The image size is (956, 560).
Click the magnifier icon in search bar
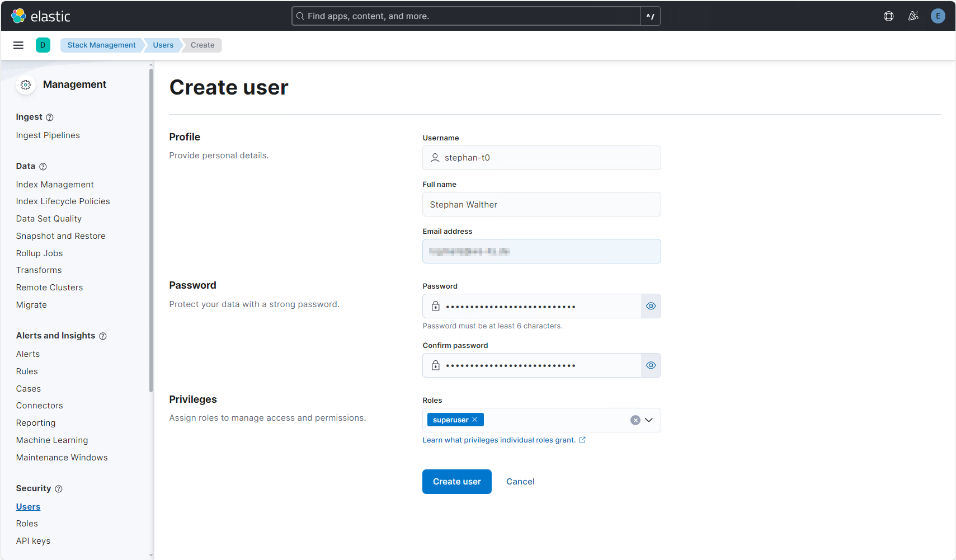[x=300, y=16]
